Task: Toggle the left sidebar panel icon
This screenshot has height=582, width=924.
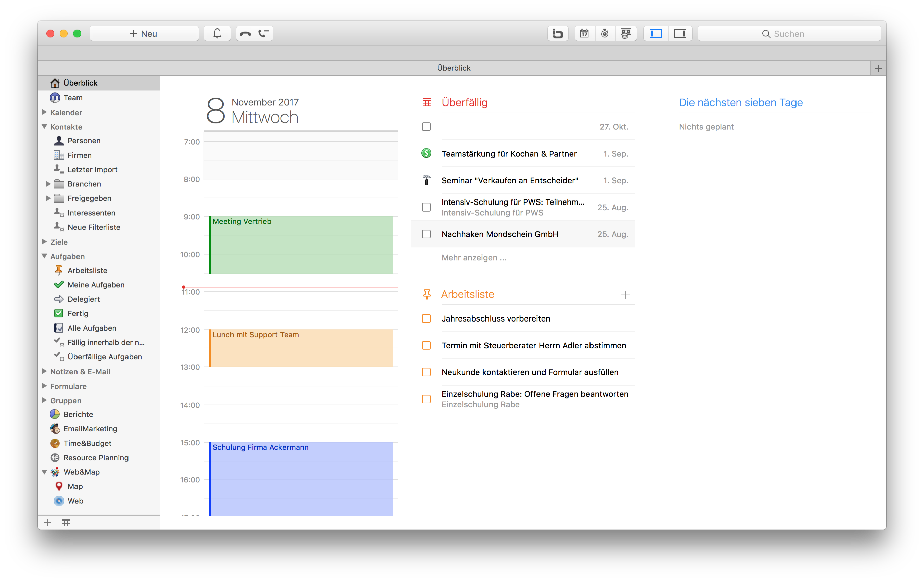Action: pyautogui.click(x=655, y=33)
